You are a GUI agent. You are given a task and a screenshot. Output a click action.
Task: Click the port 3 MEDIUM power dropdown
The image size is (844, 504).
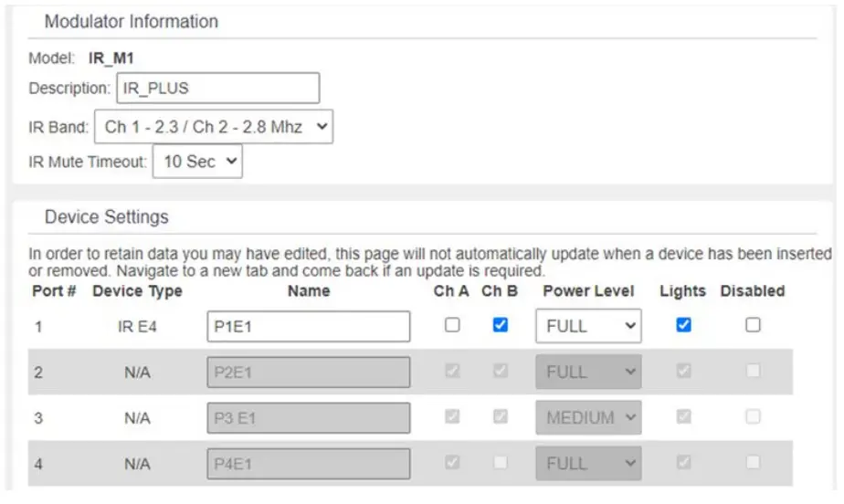click(x=587, y=417)
